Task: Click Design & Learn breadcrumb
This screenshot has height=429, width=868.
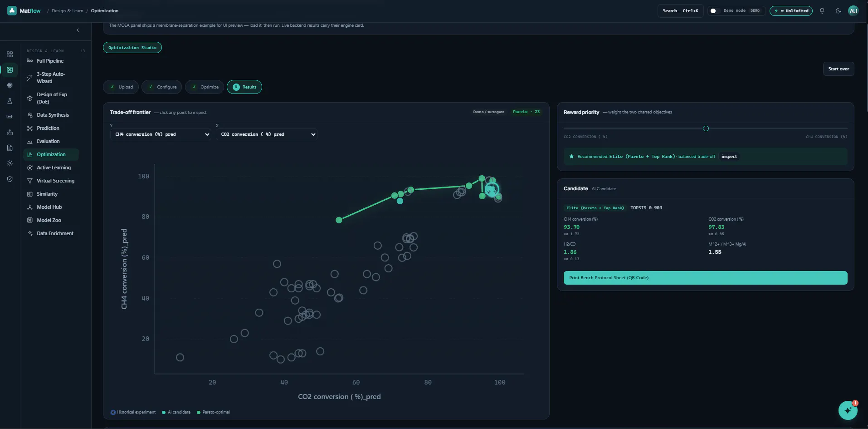Action: point(68,11)
